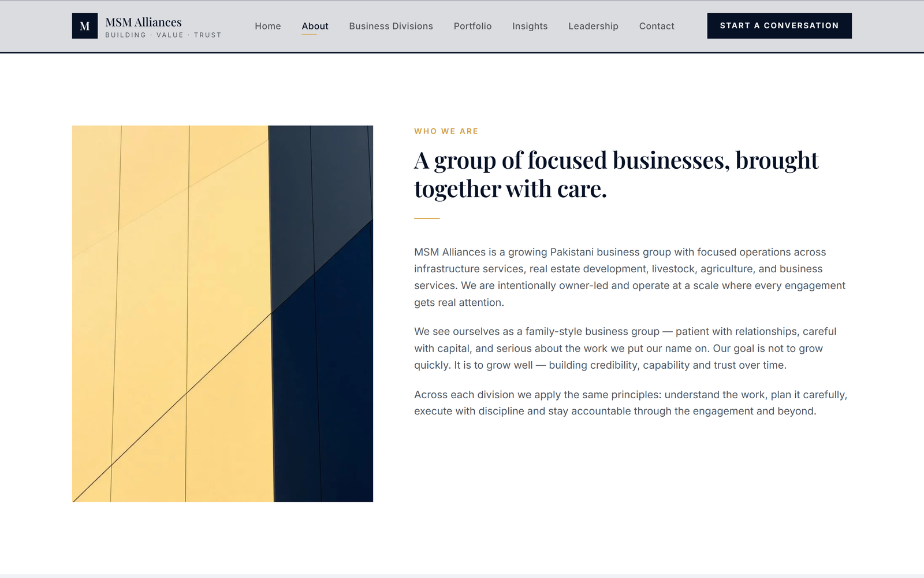924x578 pixels.
Task: Select the About nav item
Action: pos(315,26)
